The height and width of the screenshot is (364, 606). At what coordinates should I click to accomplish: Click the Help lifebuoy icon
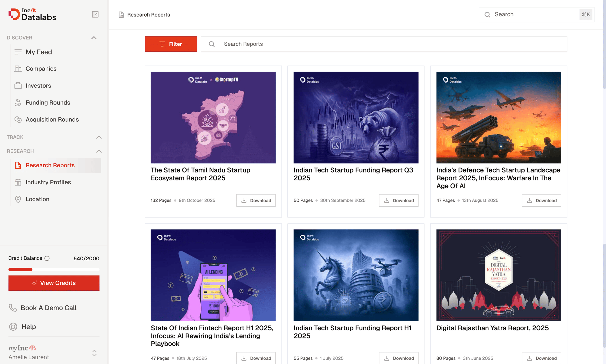point(13,327)
